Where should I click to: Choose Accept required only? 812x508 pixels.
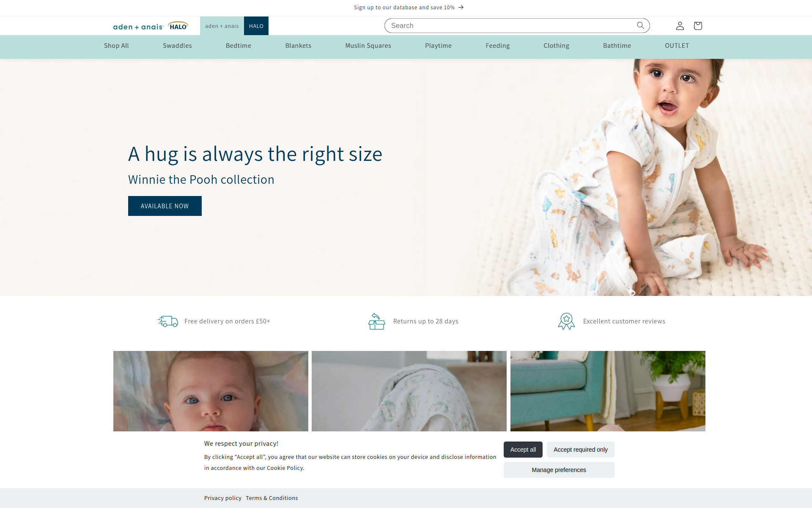tap(580, 450)
